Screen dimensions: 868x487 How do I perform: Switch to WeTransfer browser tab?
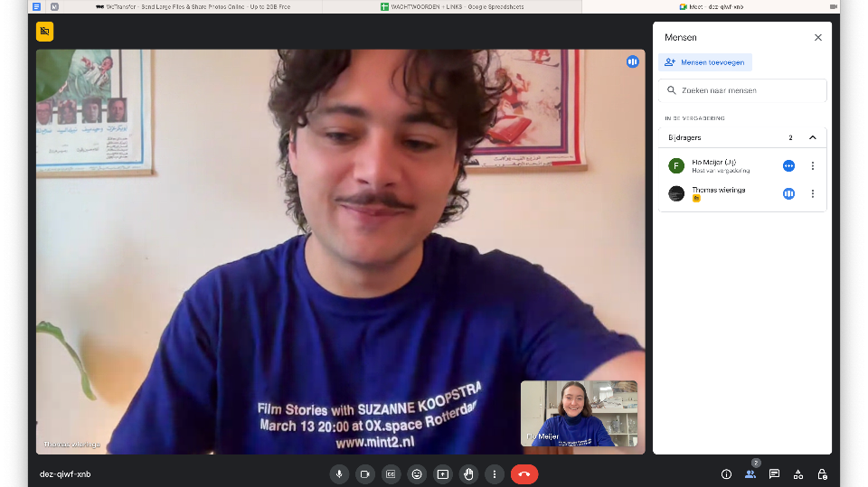click(193, 6)
